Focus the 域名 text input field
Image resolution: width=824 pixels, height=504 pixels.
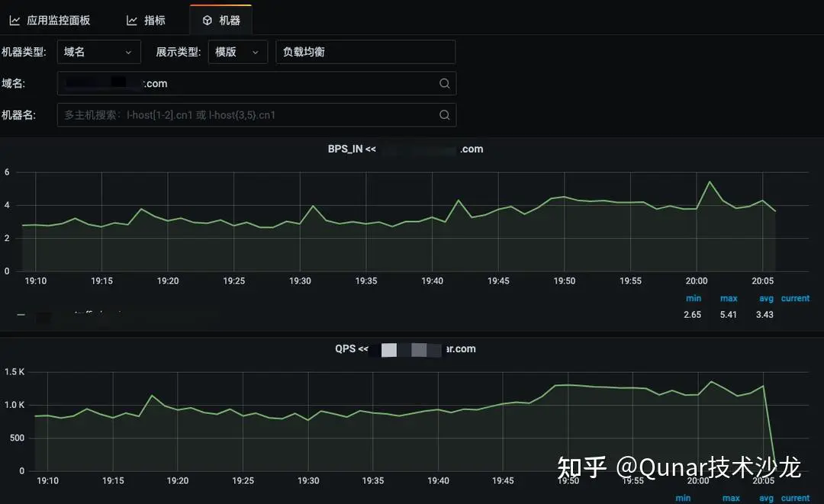pyautogui.click(x=244, y=84)
